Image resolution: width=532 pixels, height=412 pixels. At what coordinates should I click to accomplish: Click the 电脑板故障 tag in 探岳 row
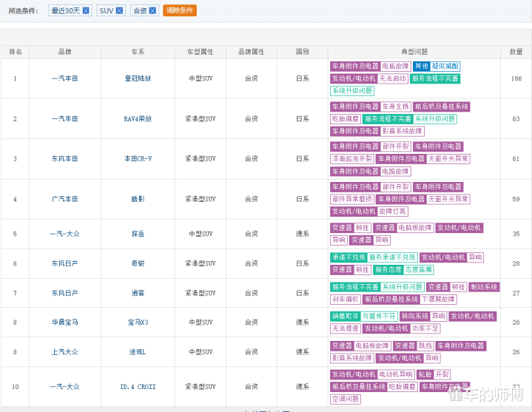[x=415, y=228]
